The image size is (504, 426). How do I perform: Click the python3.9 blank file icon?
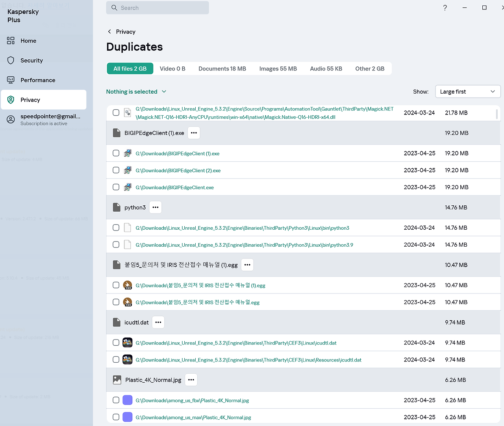[128, 245]
